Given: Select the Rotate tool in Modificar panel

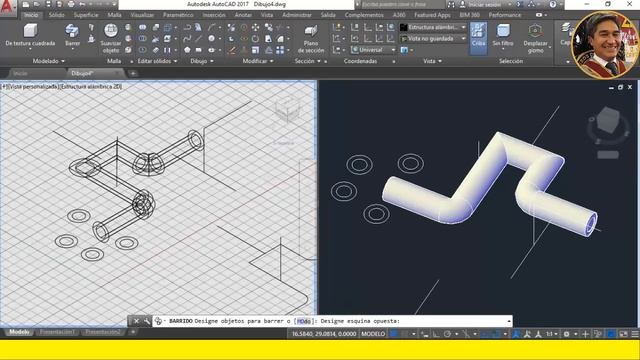Looking at the screenshot, I should 255,39.
